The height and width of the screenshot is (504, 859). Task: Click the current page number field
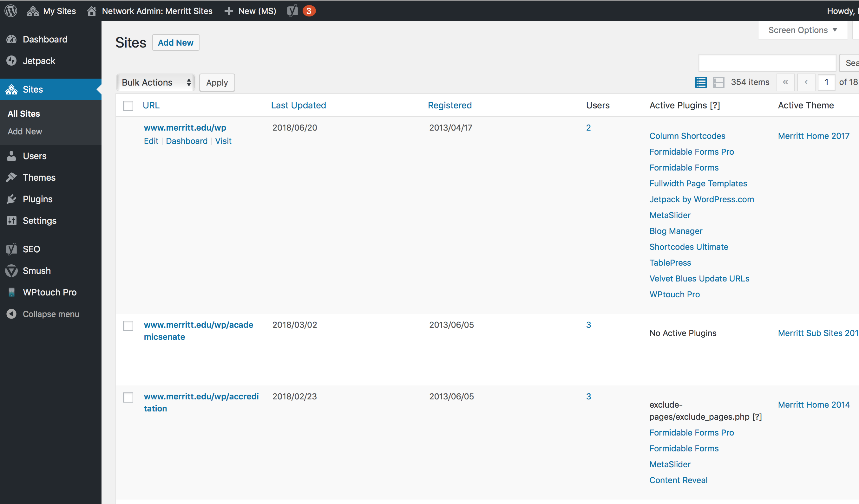(x=826, y=82)
